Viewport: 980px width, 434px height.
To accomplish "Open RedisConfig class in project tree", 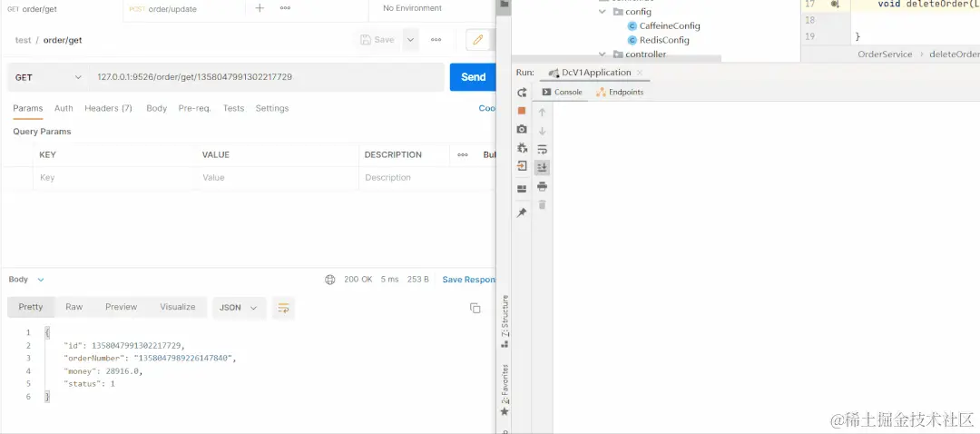I will [659, 40].
